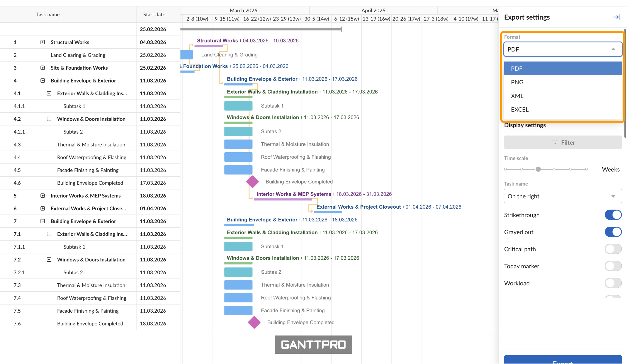Disable the Strikethrough toggle
Viewport: 627px width, 364px height.
613,215
